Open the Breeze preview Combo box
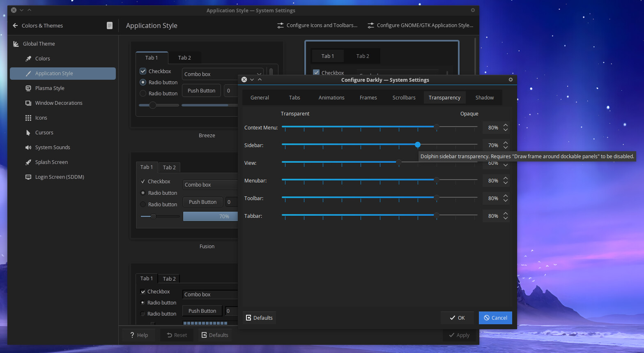 (222, 74)
